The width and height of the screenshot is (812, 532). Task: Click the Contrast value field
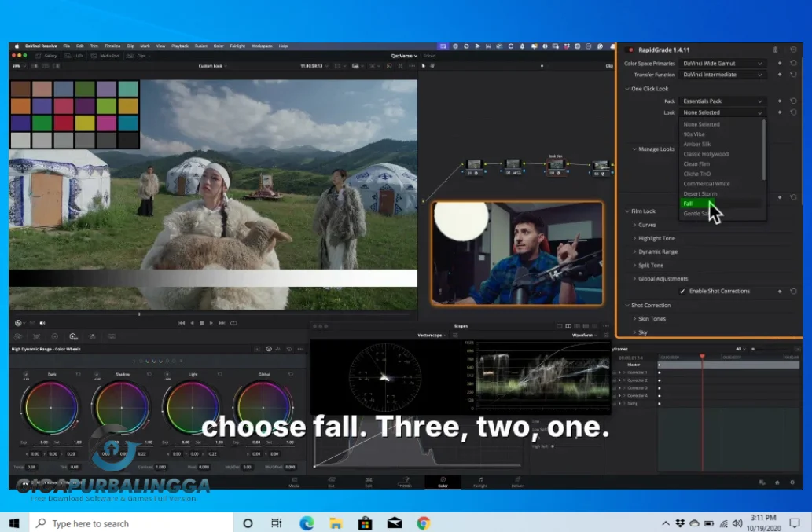[160, 467]
